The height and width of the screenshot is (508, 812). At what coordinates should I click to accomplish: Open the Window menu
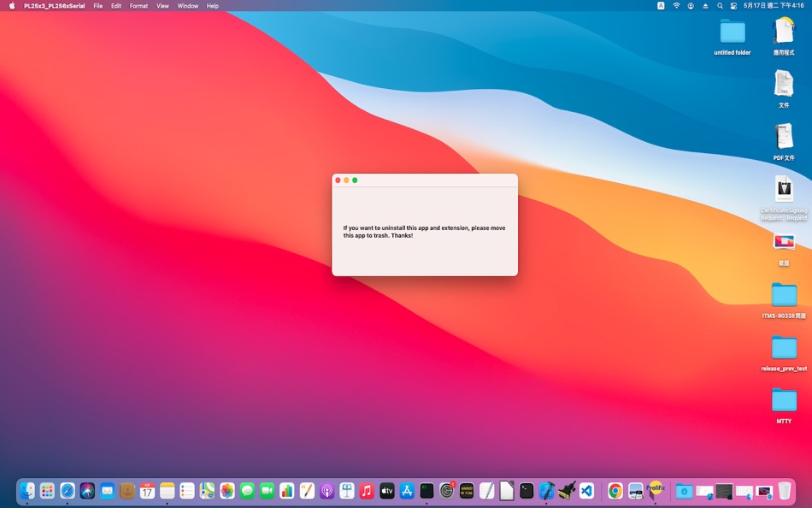pyautogui.click(x=187, y=6)
